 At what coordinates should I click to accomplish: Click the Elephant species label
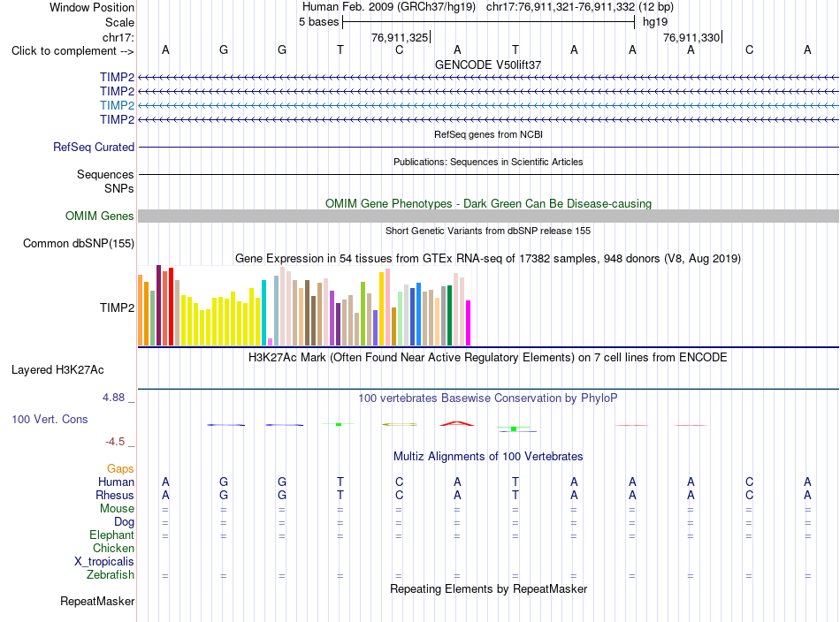[x=112, y=535]
